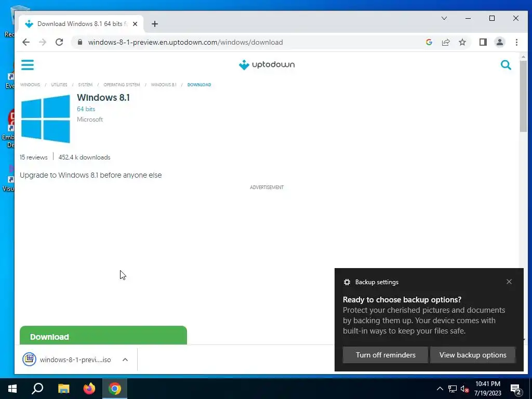Open the taskbar clock and date
The image size is (532, 399).
487,389
